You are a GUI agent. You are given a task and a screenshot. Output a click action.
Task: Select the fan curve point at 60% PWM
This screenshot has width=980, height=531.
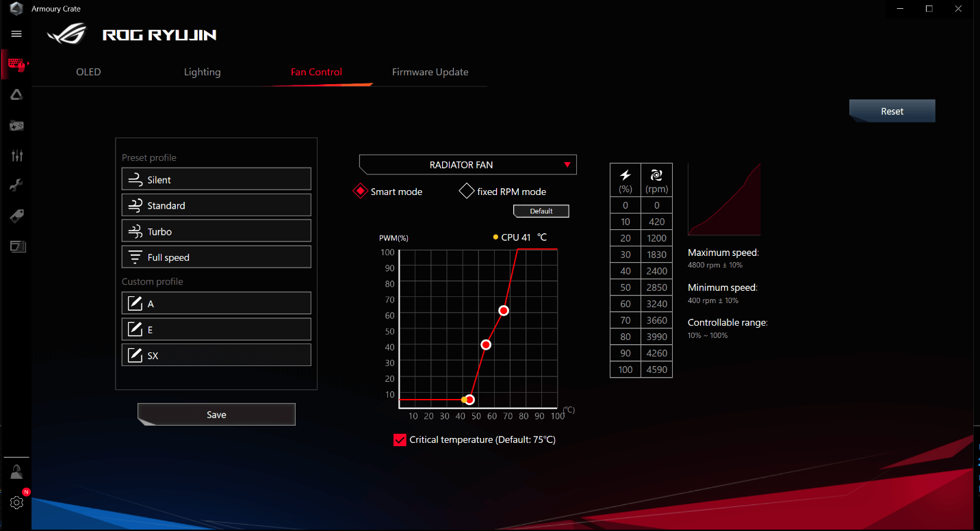504,311
